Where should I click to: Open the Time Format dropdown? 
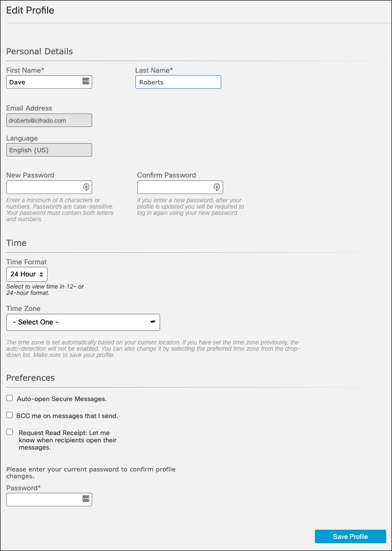[x=27, y=274]
